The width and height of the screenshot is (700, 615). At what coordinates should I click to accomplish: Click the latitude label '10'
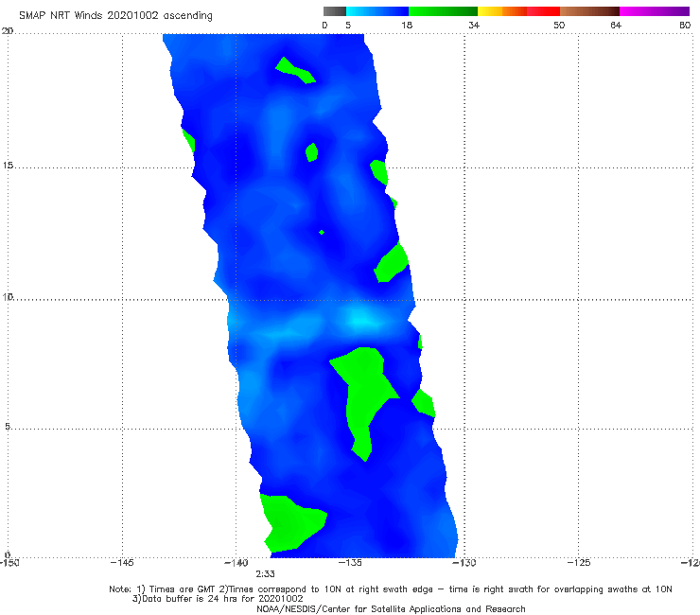point(8,297)
